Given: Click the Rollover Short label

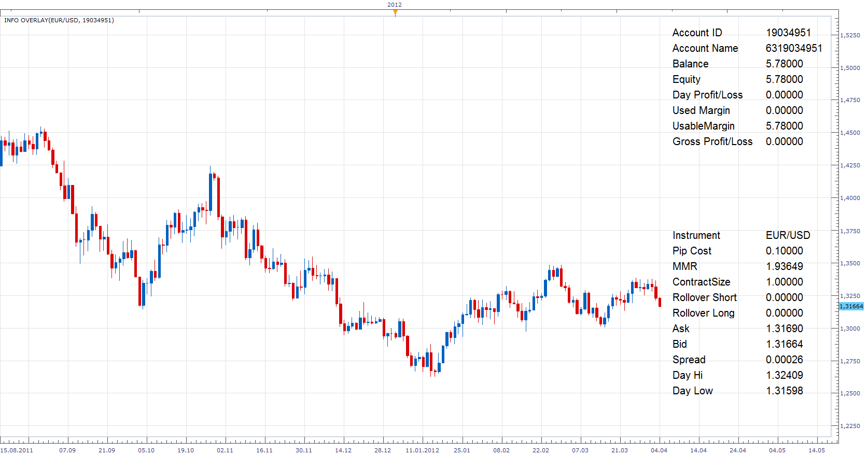Looking at the screenshot, I should pyautogui.click(x=705, y=297).
